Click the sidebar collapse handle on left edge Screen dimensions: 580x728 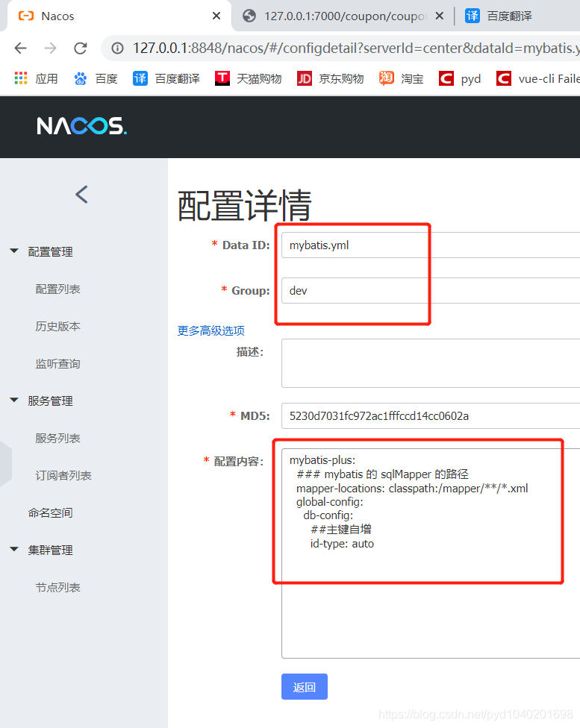click(x=5, y=464)
